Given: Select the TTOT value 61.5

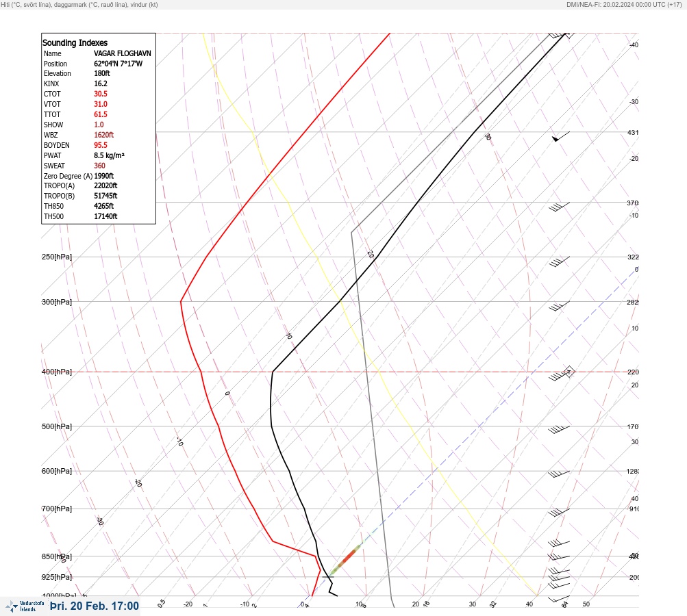Looking at the screenshot, I should click(100, 114).
